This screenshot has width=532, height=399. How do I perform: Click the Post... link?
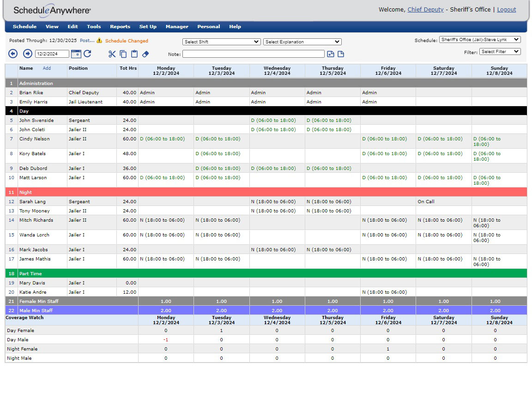pyautogui.click(x=87, y=40)
